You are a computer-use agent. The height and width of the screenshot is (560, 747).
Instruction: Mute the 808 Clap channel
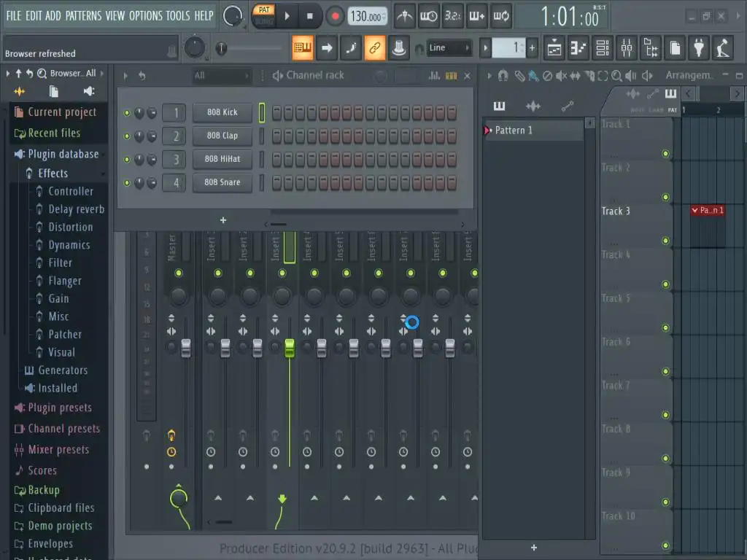click(127, 136)
